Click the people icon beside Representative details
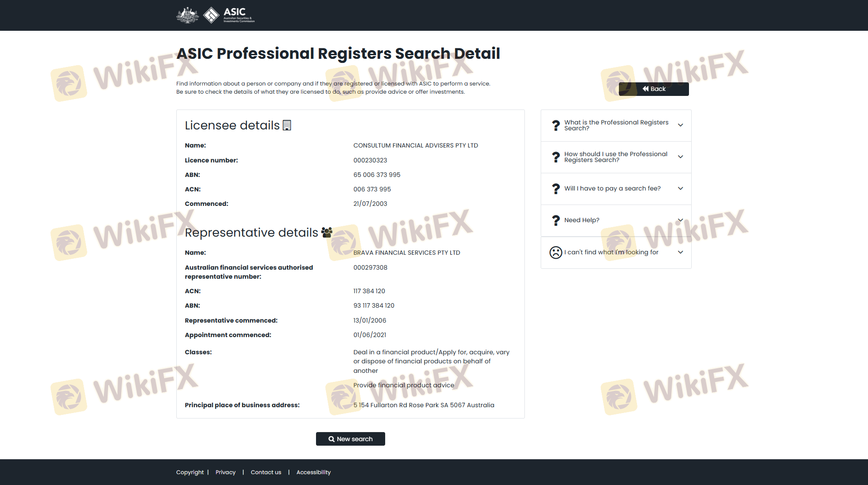Viewport: 868px width, 485px height. click(326, 233)
